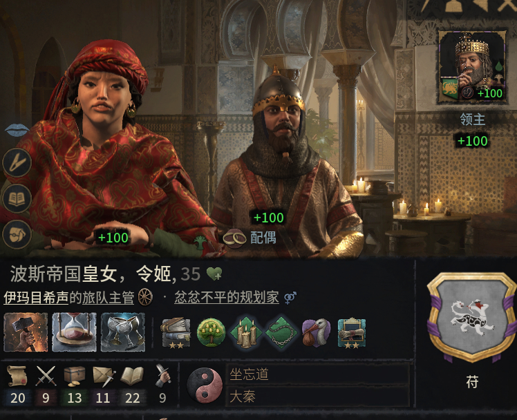
Task: Click the stacked books education trait
Action: coord(176,332)
